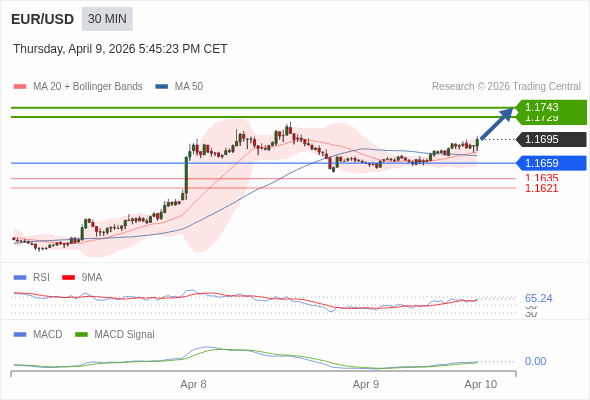This screenshot has width=590, height=400.
Task: Click the MA 50 blue legend swatch
Action: pyautogui.click(x=162, y=87)
